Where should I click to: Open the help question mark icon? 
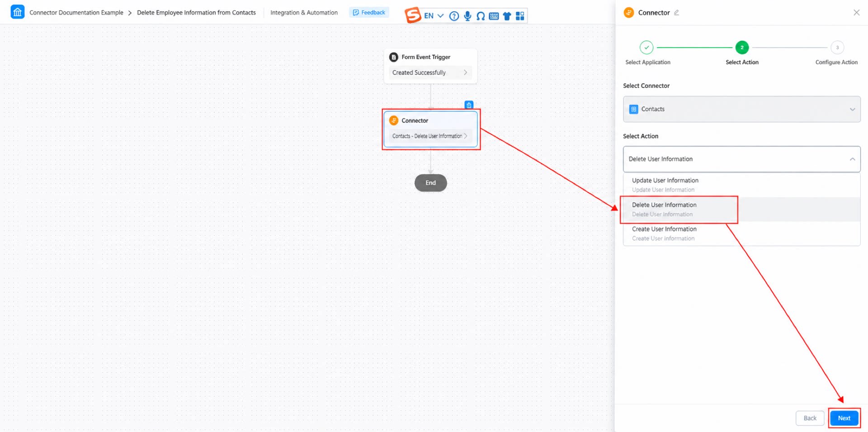[454, 16]
